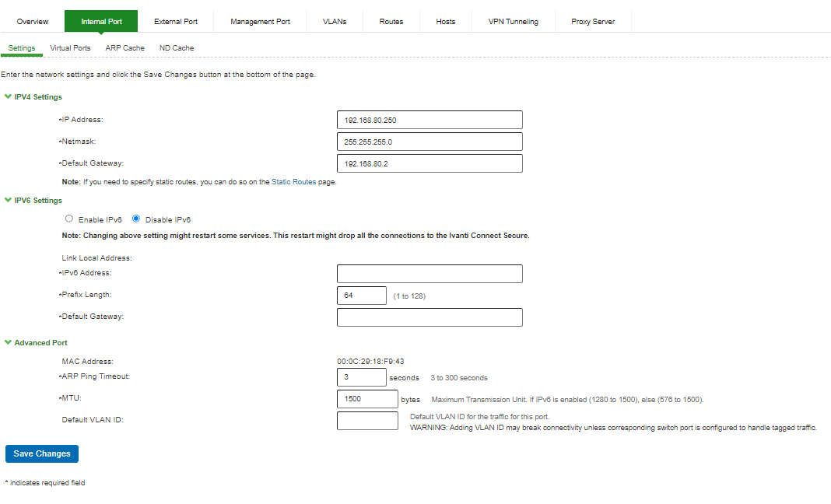
Task: Select the Disable IPv6 radio button
Action: 136,219
